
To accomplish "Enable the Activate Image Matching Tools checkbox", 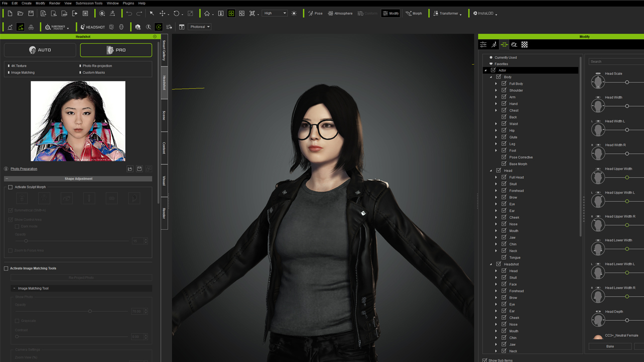I will (x=6, y=268).
